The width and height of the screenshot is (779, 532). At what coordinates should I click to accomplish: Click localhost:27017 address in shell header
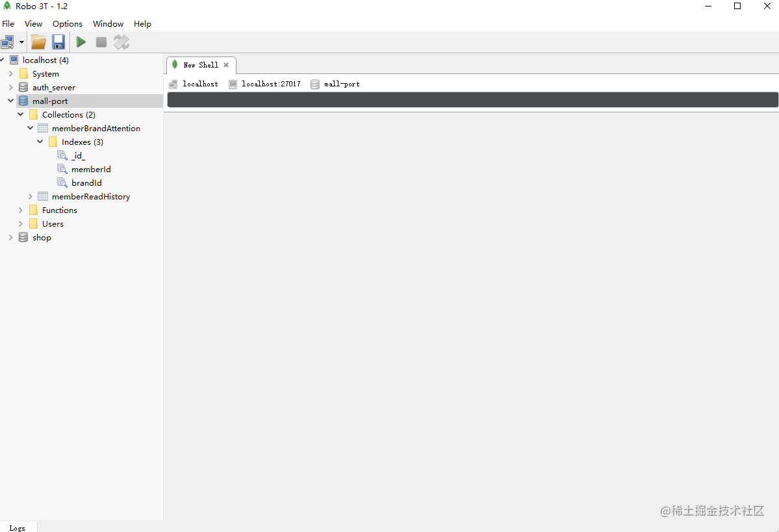(x=272, y=84)
